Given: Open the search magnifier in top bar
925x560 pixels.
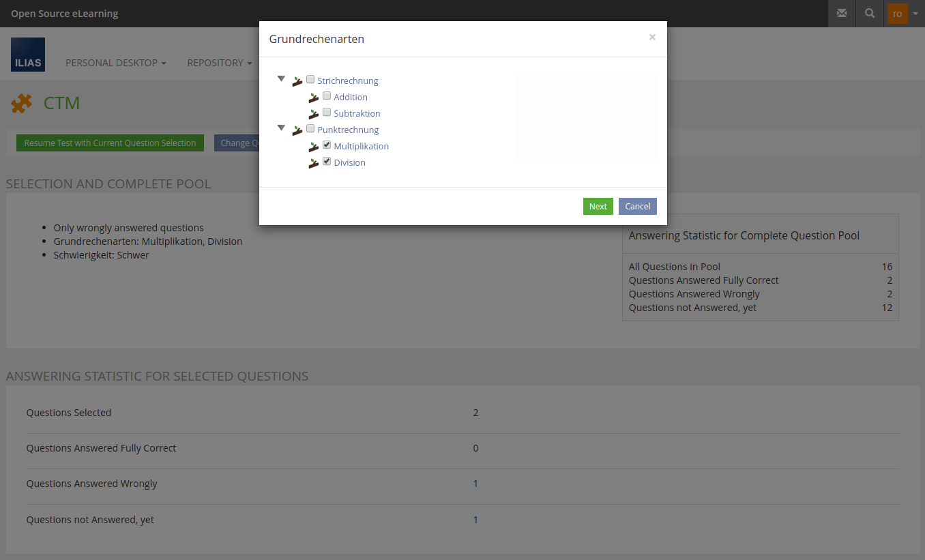Looking at the screenshot, I should tap(870, 14).
